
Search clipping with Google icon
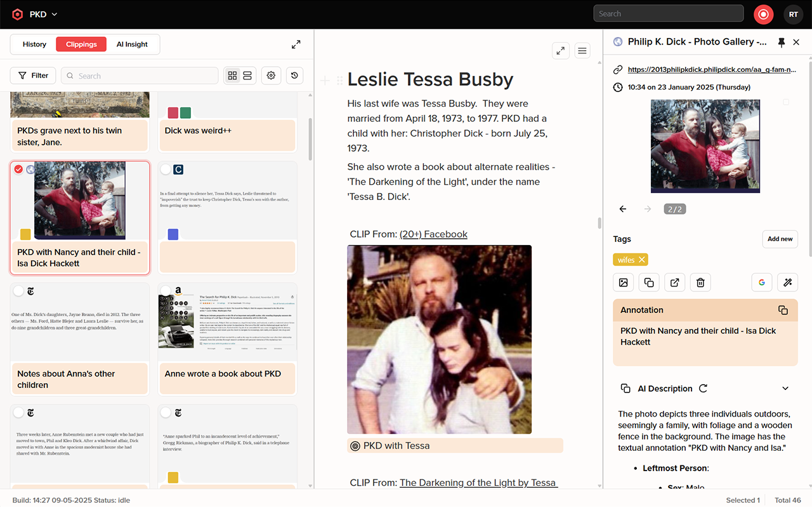pyautogui.click(x=762, y=283)
